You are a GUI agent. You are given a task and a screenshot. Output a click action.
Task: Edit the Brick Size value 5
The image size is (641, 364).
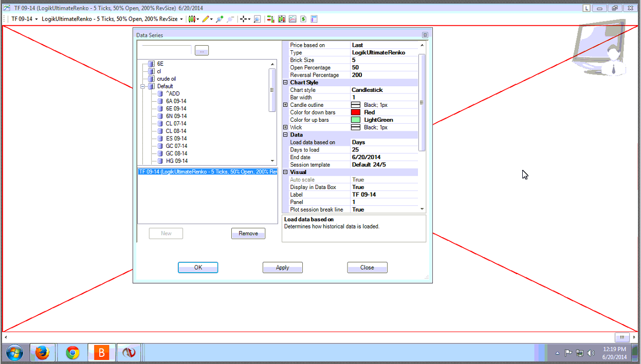tap(384, 60)
